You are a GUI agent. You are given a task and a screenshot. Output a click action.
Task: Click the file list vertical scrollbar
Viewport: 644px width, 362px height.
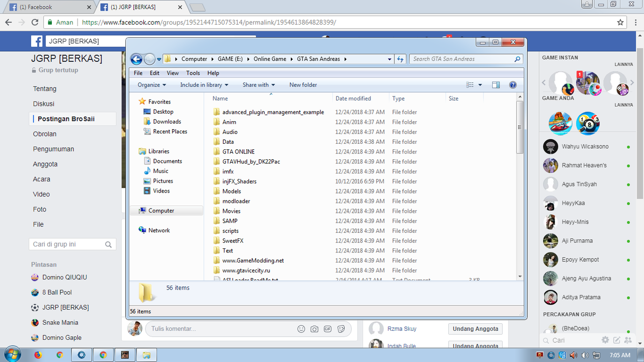(x=520, y=128)
